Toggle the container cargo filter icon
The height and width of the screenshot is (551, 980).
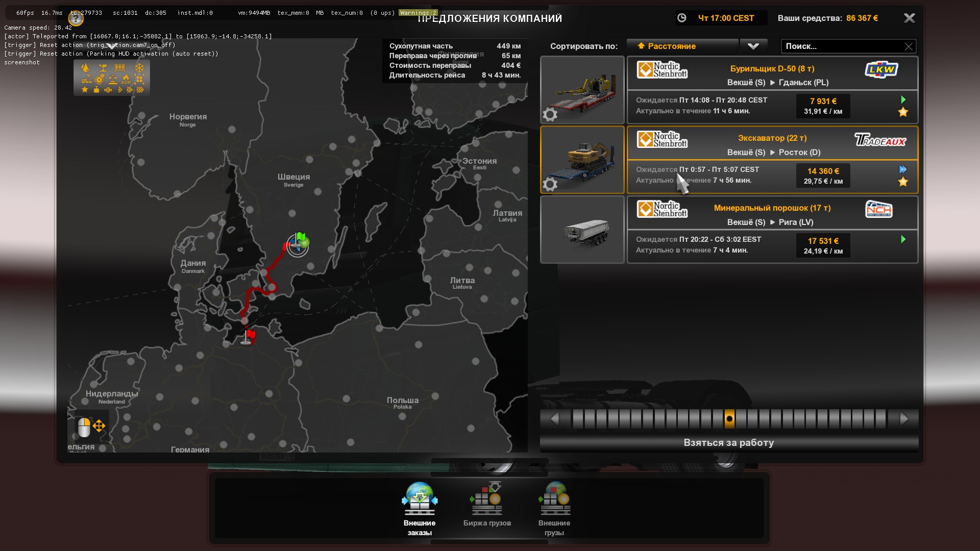pos(119,68)
